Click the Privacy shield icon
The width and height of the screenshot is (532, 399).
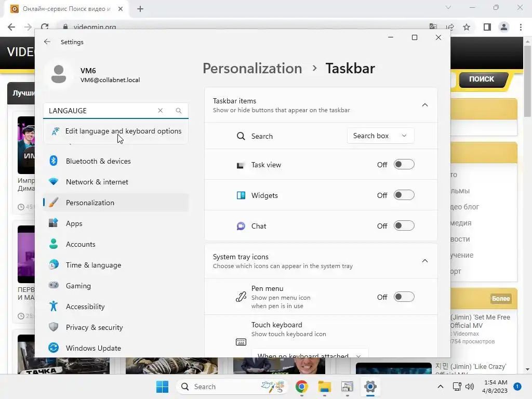[54, 327]
